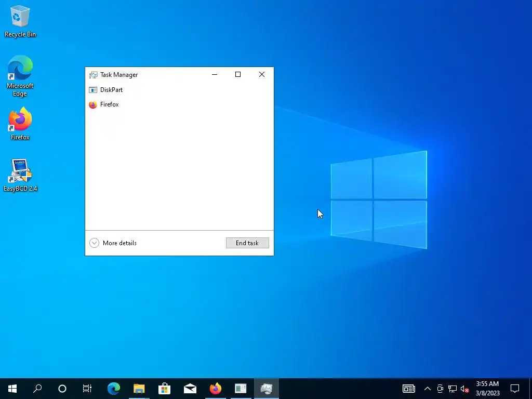This screenshot has width=532, height=399.
Task: Open the Recycle Bin desktop icon
Action: (20, 21)
